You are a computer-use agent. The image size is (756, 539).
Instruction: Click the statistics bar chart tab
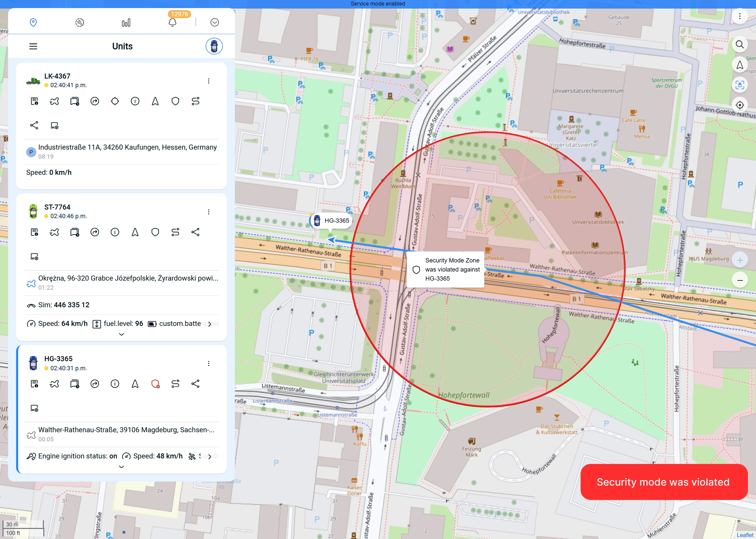pyautogui.click(x=126, y=23)
